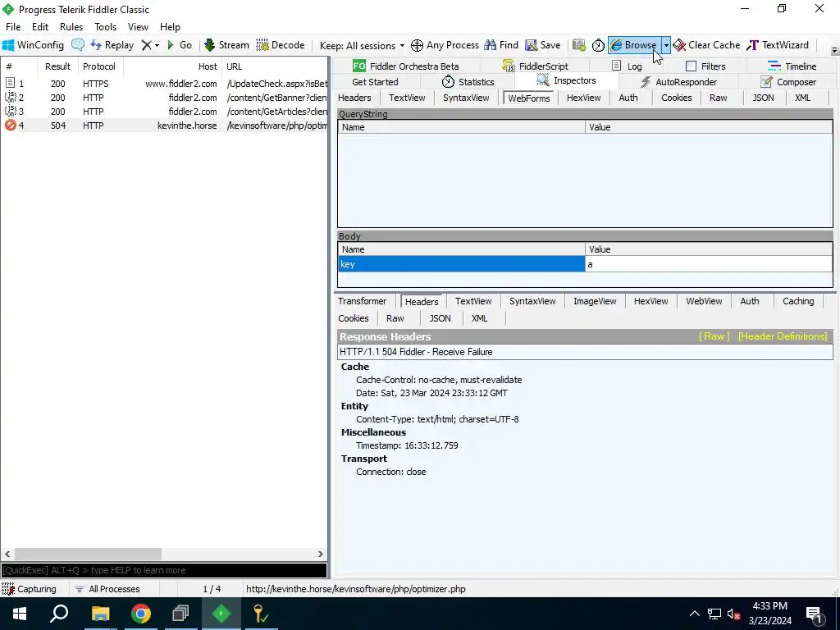Viewport: 840px width, 630px height.
Task: Select session 2 GetBanner row
Action: [x=164, y=98]
